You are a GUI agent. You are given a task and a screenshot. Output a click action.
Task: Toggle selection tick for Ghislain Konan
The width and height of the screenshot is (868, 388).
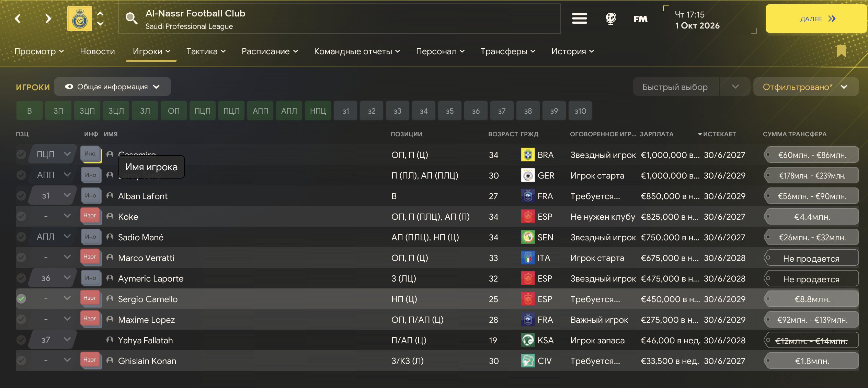21,361
